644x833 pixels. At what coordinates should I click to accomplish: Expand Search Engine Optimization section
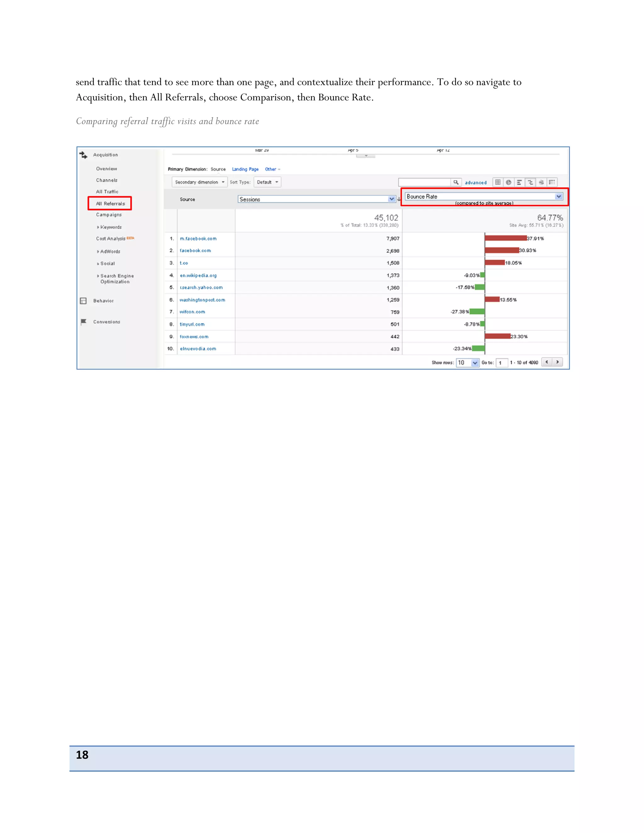click(116, 279)
